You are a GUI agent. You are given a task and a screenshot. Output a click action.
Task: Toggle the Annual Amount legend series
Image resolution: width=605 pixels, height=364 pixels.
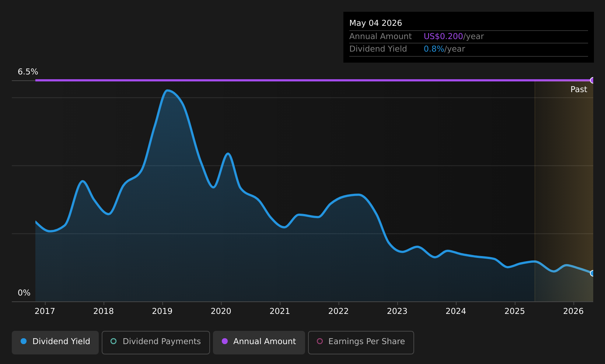tap(259, 343)
